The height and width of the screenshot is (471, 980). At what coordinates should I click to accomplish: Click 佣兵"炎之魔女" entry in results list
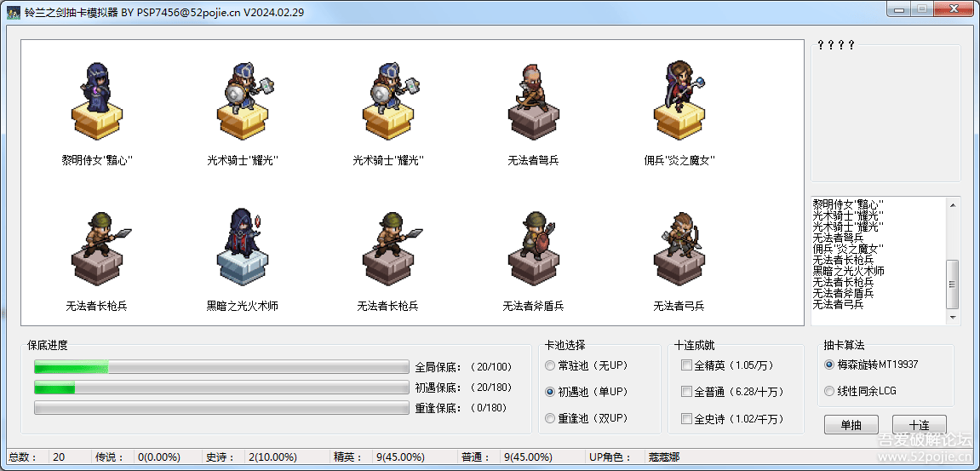tap(848, 249)
